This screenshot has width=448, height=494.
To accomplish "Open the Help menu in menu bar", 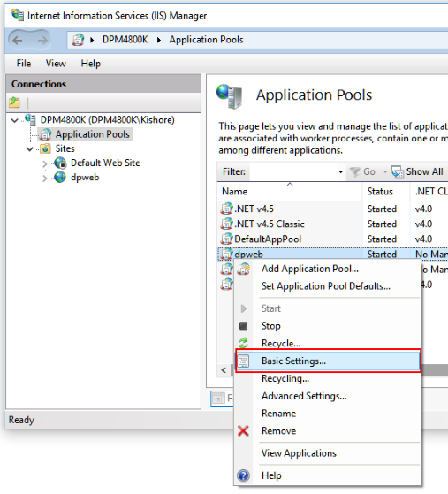I will (x=91, y=64).
